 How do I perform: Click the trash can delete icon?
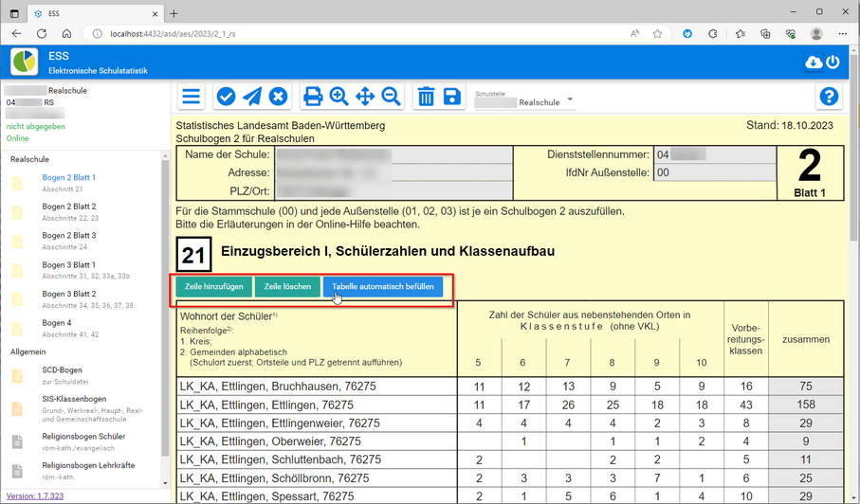click(426, 97)
